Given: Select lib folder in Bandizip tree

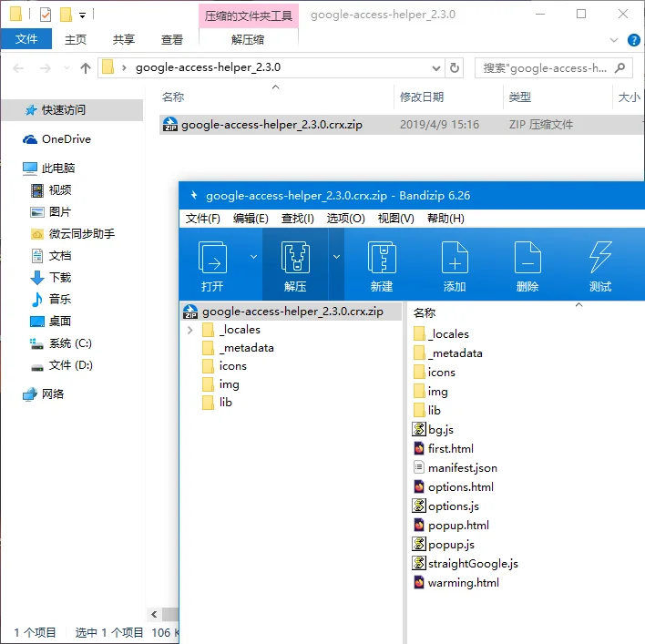Looking at the screenshot, I should click(x=217, y=403).
